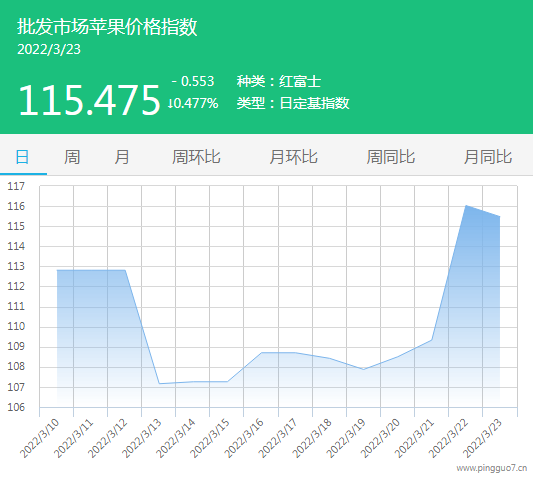
Task: Click the 2022/3/10 x-axis date label
Action: (39, 439)
